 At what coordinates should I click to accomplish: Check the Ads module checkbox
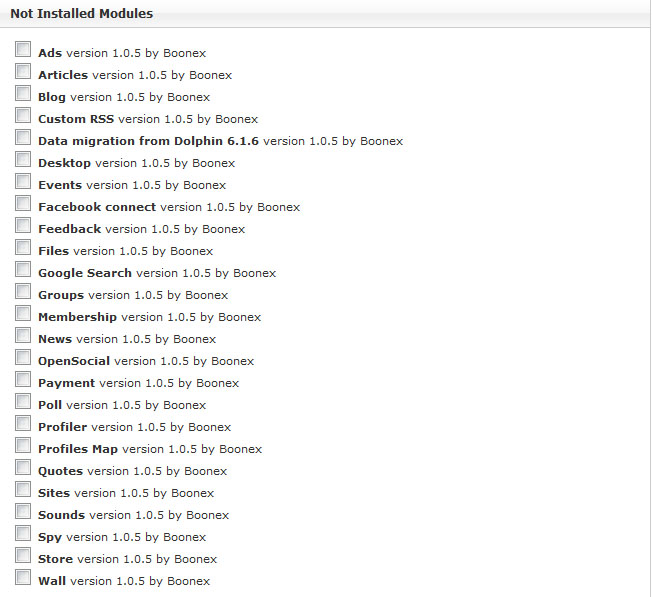tap(23, 49)
